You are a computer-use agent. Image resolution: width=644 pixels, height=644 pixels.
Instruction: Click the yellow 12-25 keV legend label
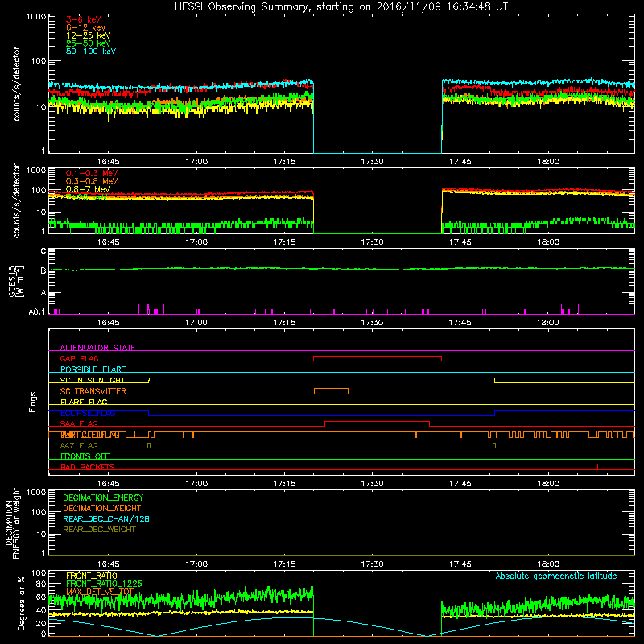pyautogui.click(x=89, y=35)
